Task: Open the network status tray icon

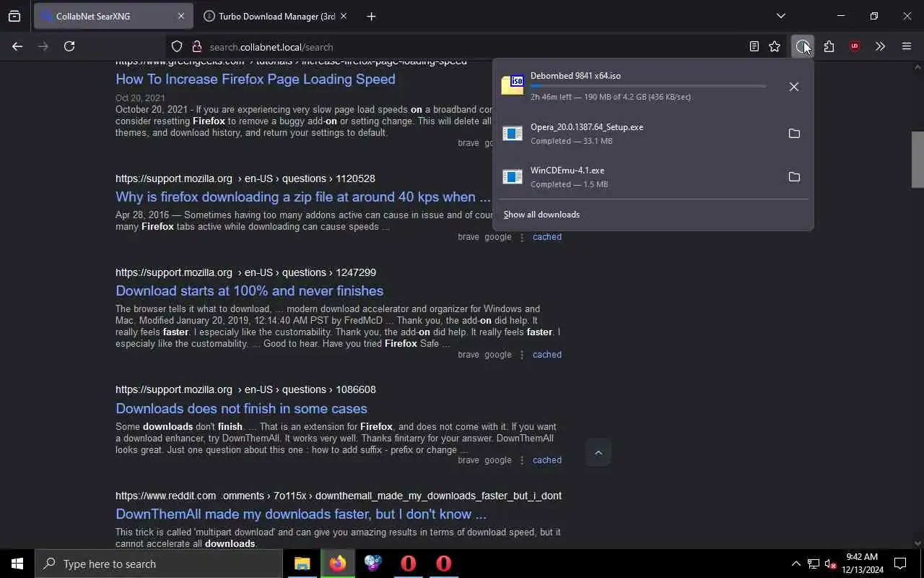Action: (813, 564)
